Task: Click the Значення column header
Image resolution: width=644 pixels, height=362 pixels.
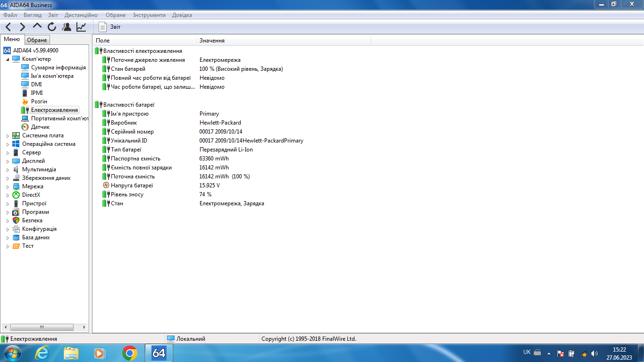Action: click(284, 41)
